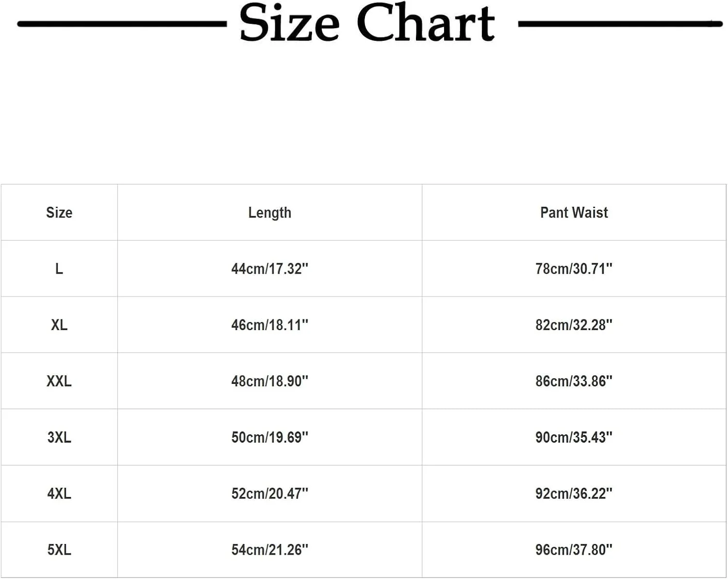Select the 44cm/17.32" length cell
This screenshot has height=579, width=728.
pos(270,269)
